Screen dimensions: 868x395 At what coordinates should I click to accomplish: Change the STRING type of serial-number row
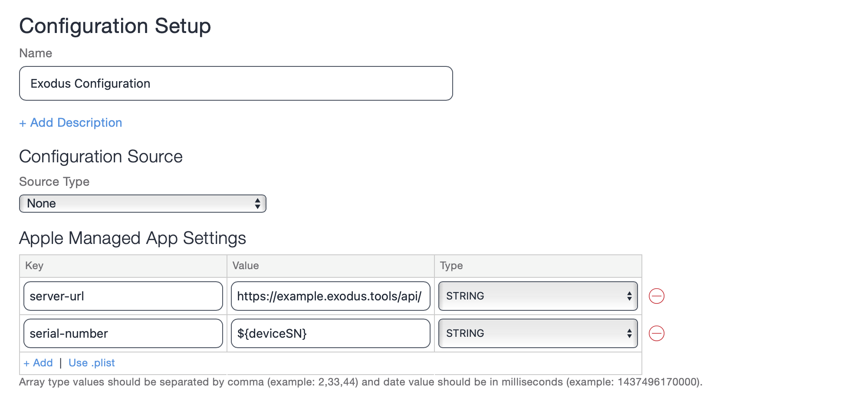click(538, 333)
